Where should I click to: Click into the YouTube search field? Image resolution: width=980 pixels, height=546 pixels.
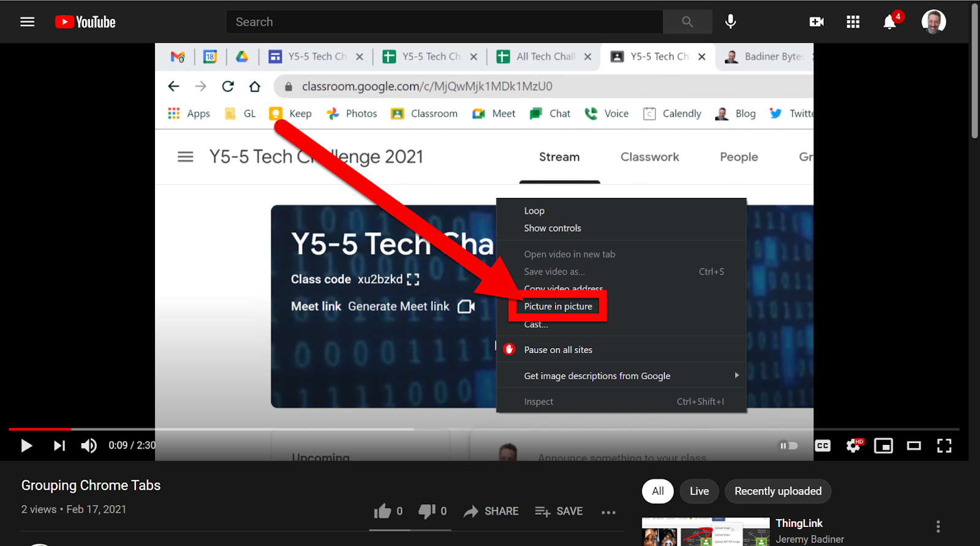tap(445, 22)
